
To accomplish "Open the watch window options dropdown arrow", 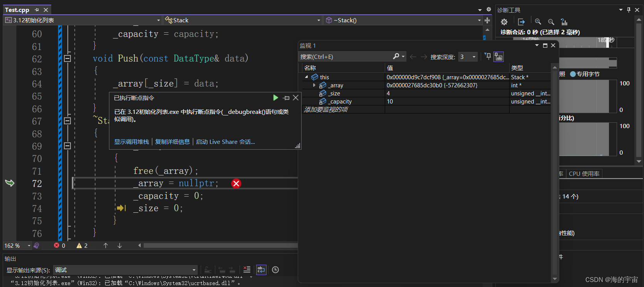I will pos(537,45).
